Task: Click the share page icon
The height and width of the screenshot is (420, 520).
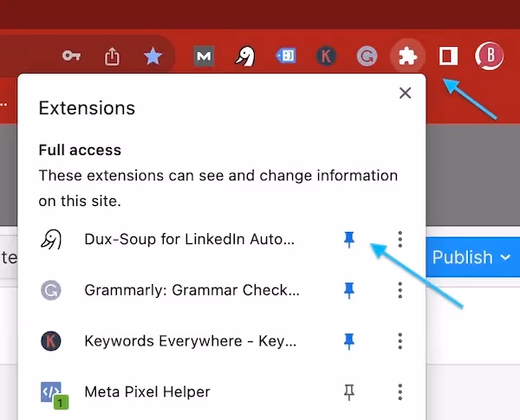Action: (112, 56)
